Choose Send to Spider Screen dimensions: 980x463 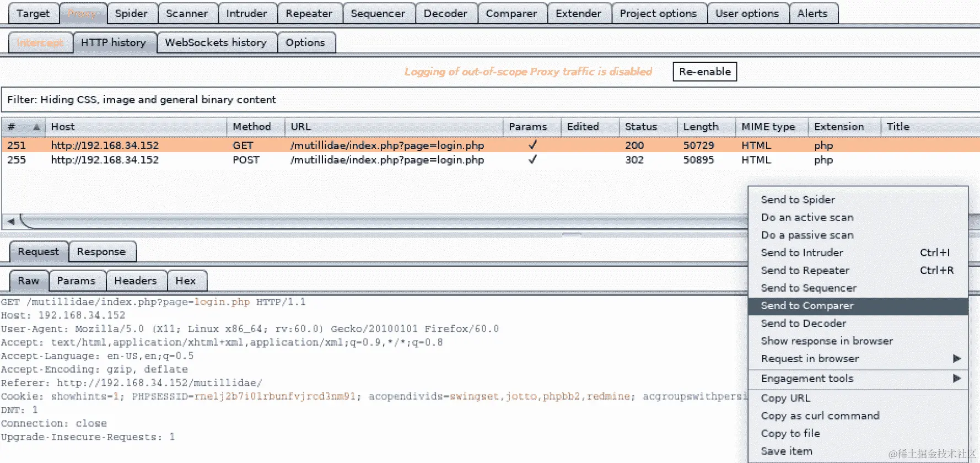point(858,200)
